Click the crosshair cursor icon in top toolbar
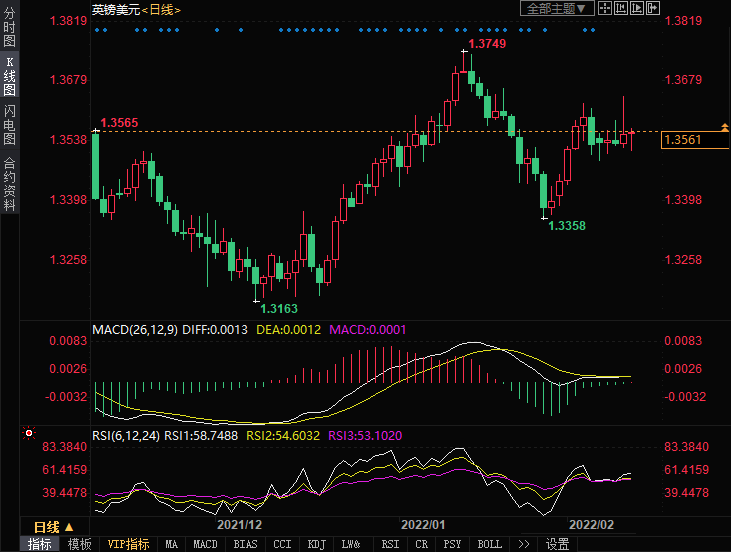Image resolution: width=731 pixels, height=552 pixels. [605, 8]
